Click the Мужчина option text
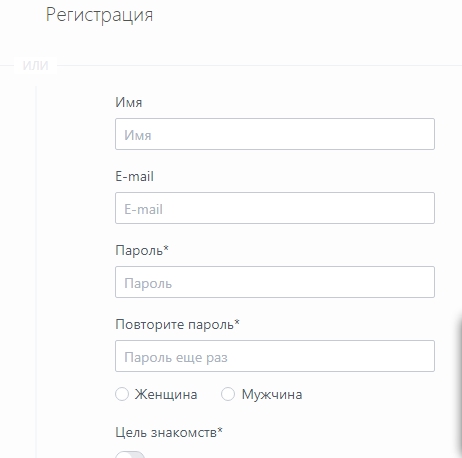462x458 pixels. tap(272, 394)
